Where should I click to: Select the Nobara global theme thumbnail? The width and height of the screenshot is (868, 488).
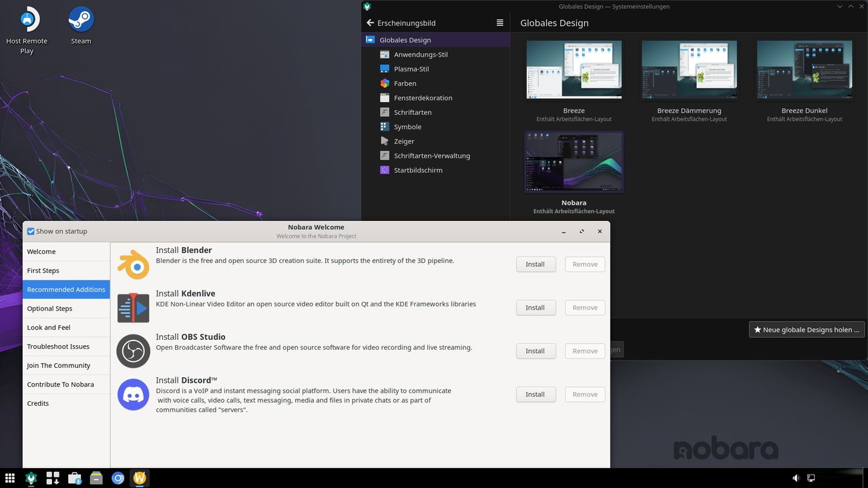pyautogui.click(x=574, y=162)
